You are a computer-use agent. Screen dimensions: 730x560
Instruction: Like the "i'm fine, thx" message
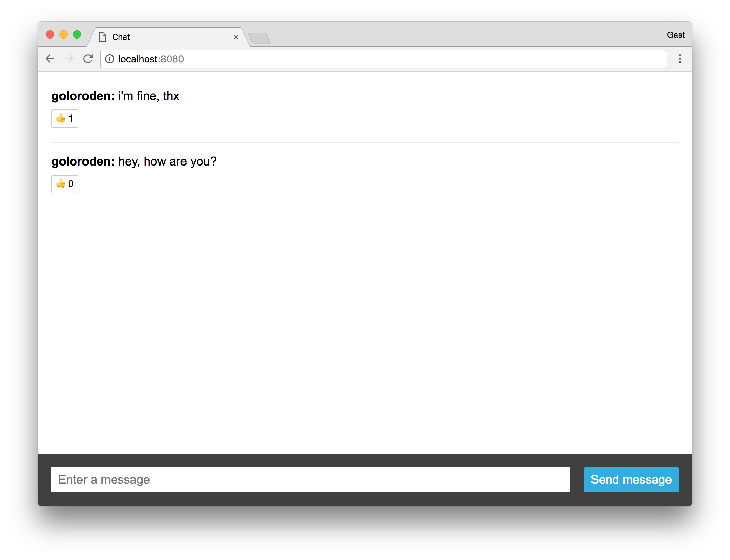coord(65,119)
